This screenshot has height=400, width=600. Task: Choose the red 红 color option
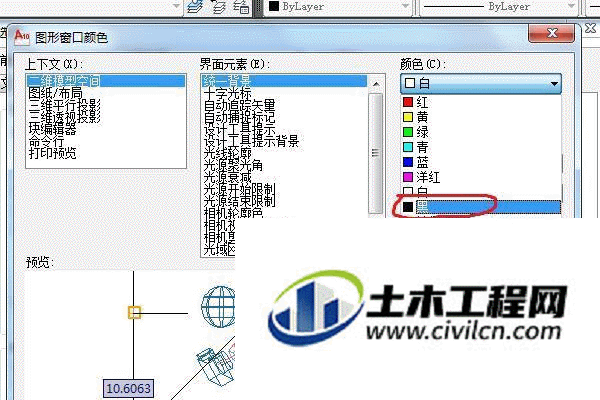click(x=481, y=102)
